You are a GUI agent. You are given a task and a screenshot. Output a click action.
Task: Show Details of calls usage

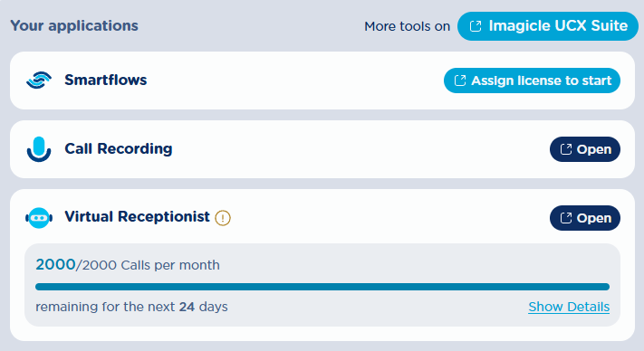tap(569, 307)
